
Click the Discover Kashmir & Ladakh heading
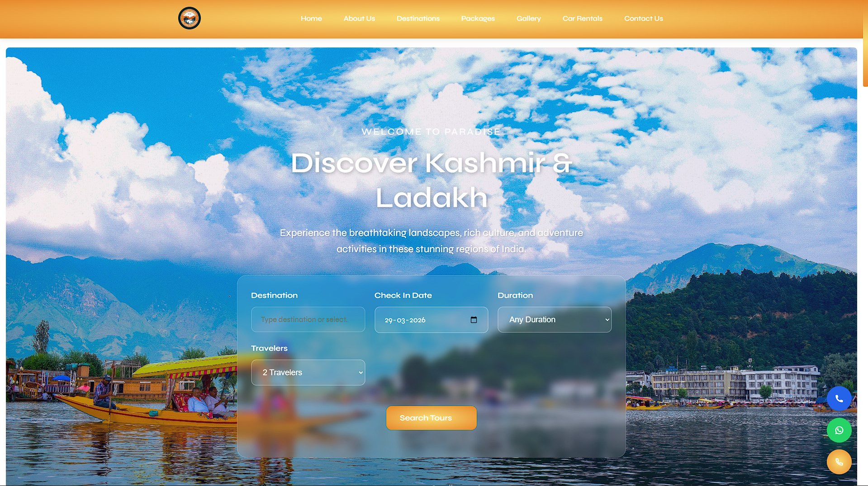[431, 180]
